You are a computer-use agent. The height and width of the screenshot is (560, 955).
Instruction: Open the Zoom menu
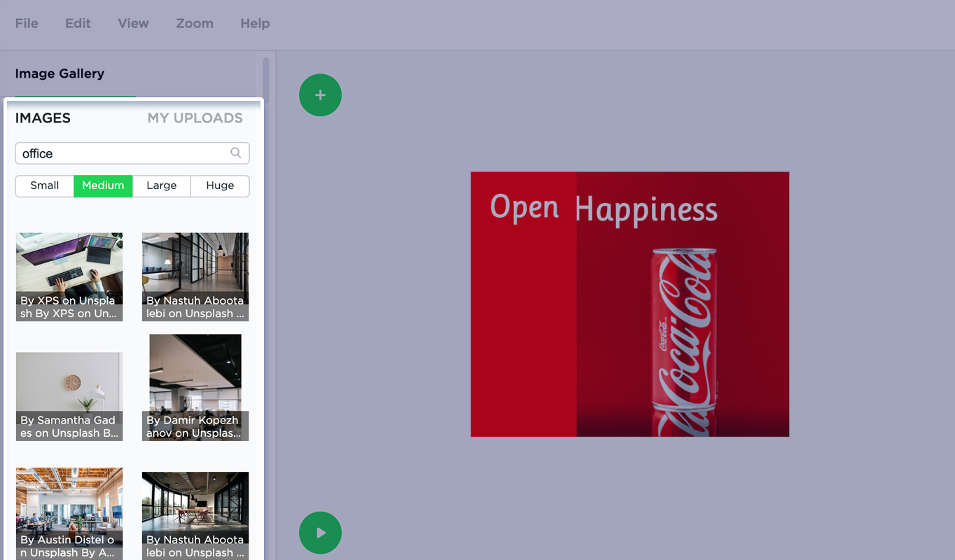[x=195, y=23]
